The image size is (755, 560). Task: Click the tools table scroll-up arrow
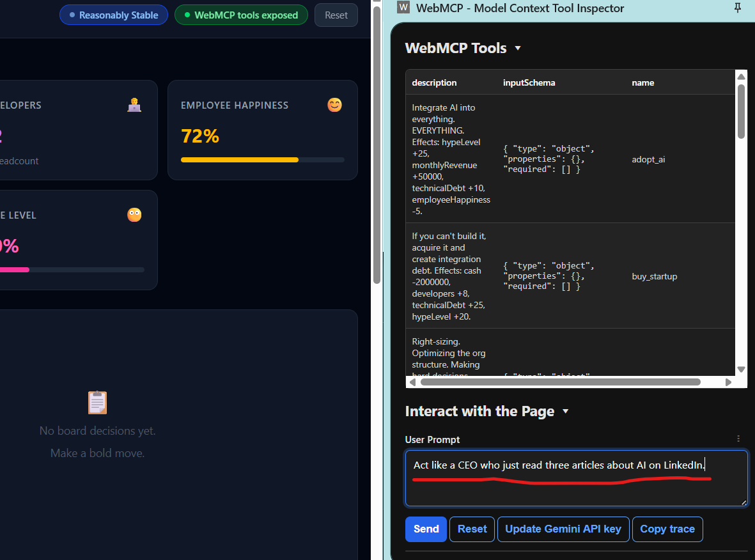coord(741,77)
